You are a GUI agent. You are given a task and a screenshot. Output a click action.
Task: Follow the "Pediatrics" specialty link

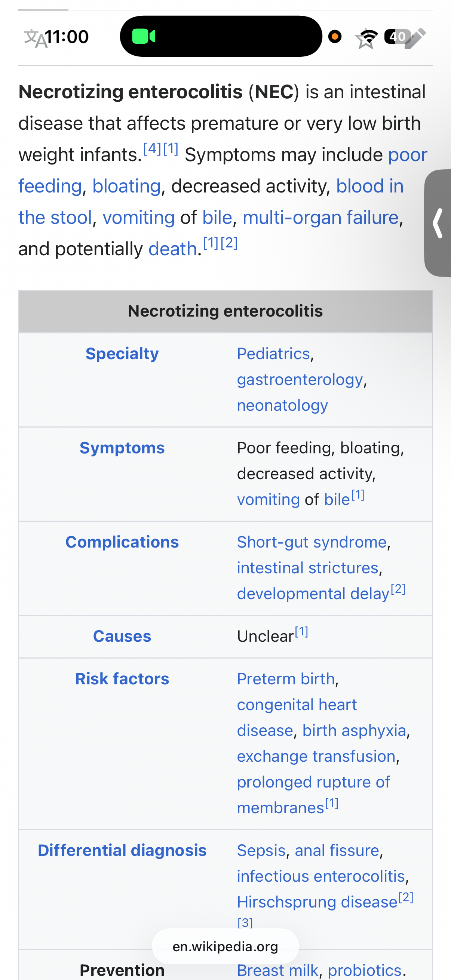click(x=273, y=354)
